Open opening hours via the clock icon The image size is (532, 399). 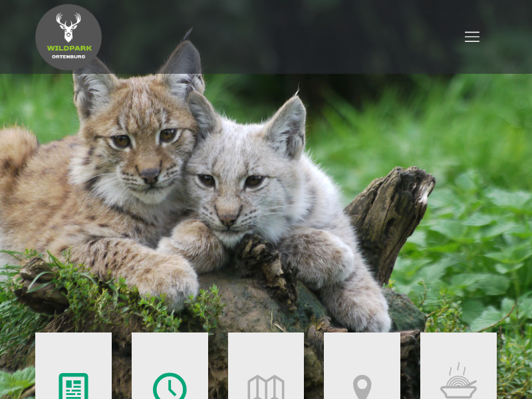pos(170,387)
